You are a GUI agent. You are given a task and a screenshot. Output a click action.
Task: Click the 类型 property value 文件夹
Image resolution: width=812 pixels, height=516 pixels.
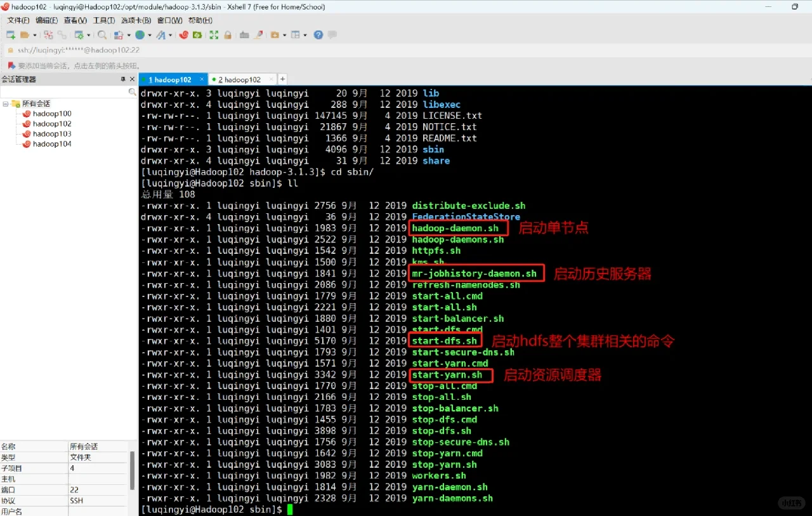tap(81, 457)
